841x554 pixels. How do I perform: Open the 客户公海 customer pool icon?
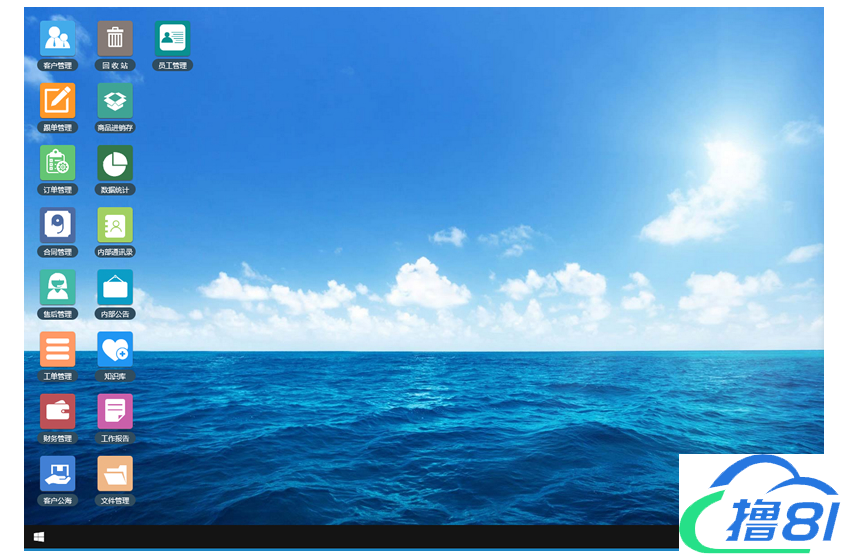coord(57,473)
